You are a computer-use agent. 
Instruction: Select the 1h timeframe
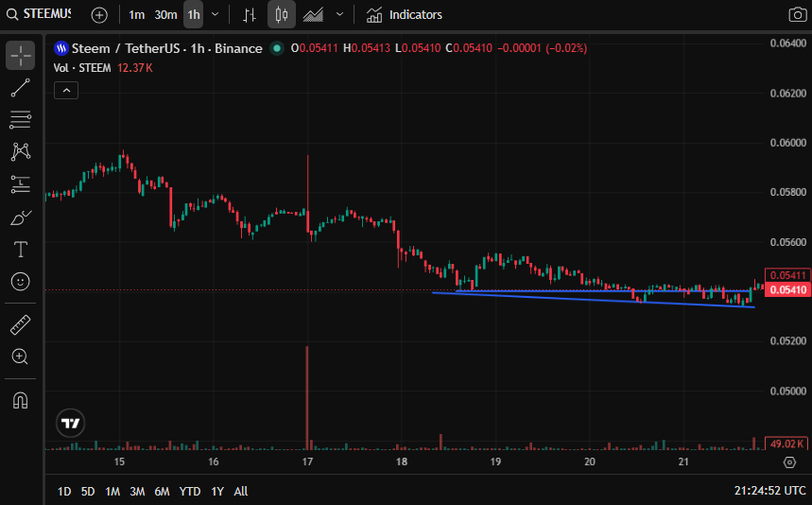tap(194, 15)
